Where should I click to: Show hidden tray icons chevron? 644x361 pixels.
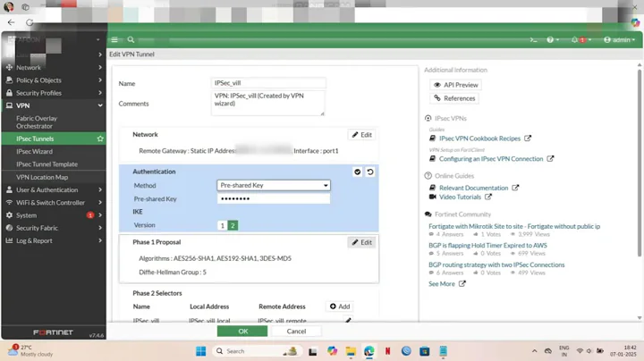pos(534,351)
